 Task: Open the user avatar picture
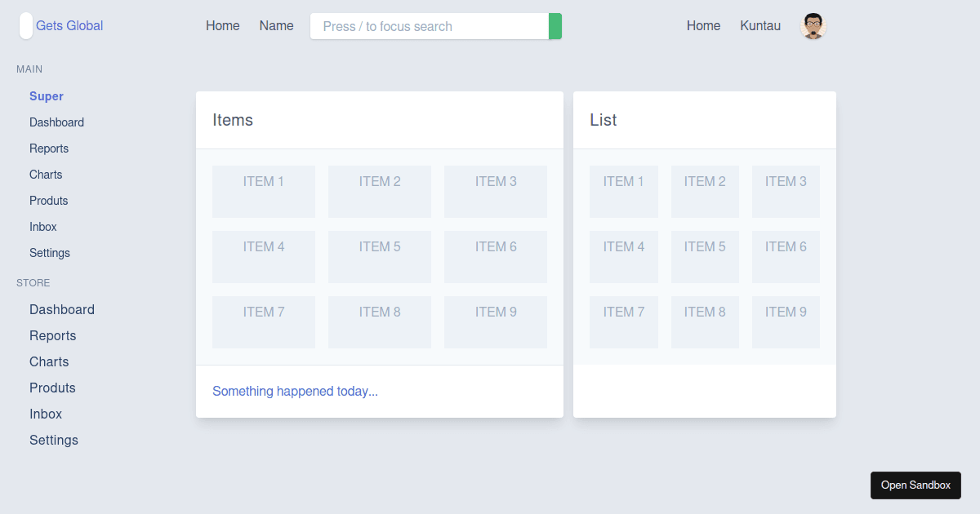point(813,25)
